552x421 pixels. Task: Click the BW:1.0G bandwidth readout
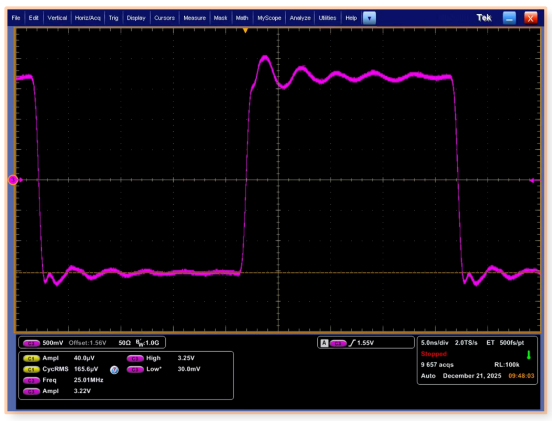point(148,343)
